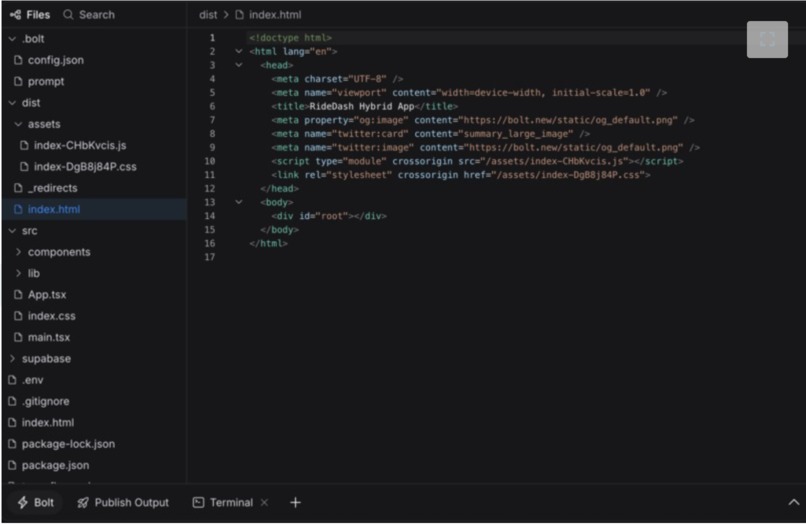Click the .gitignore file icon
This screenshot has width=806, height=524.
coord(12,401)
